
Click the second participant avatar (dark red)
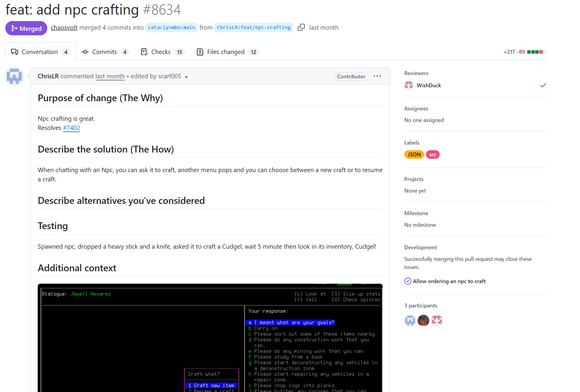coord(423,320)
